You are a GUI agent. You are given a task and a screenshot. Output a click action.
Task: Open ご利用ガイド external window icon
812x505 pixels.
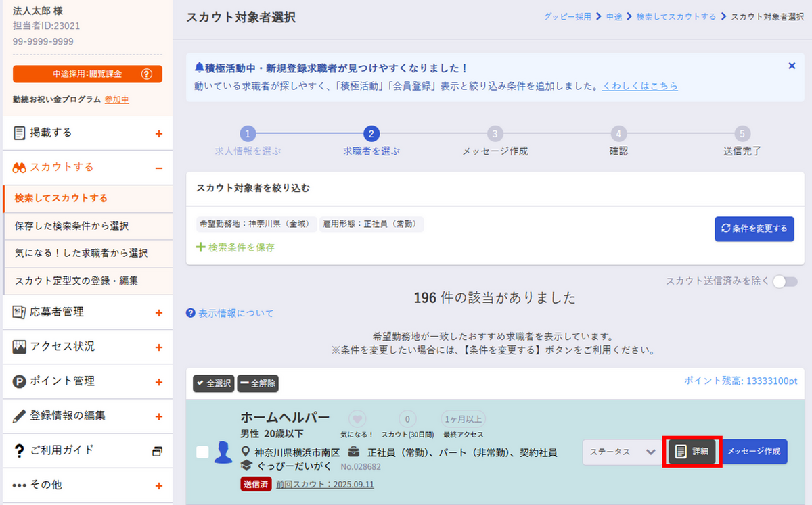158,451
